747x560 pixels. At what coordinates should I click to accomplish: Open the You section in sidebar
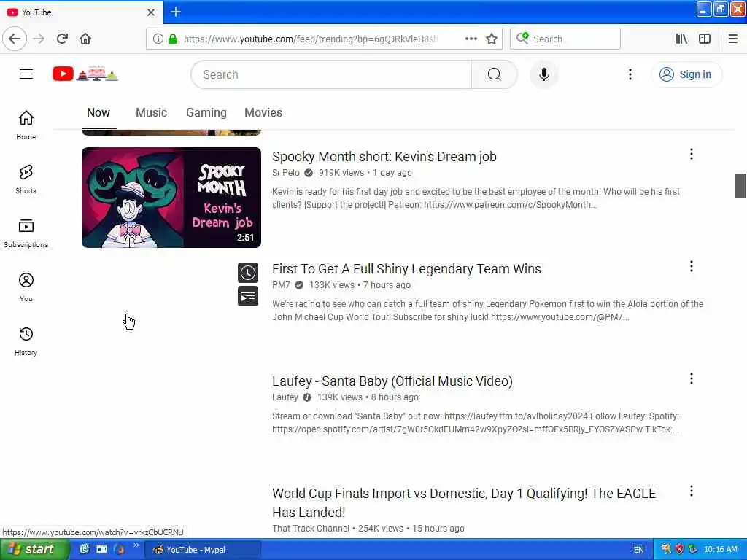click(x=26, y=287)
